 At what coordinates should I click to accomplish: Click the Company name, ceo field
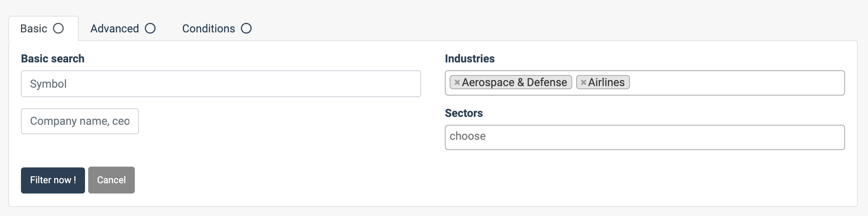[x=80, y=121]
